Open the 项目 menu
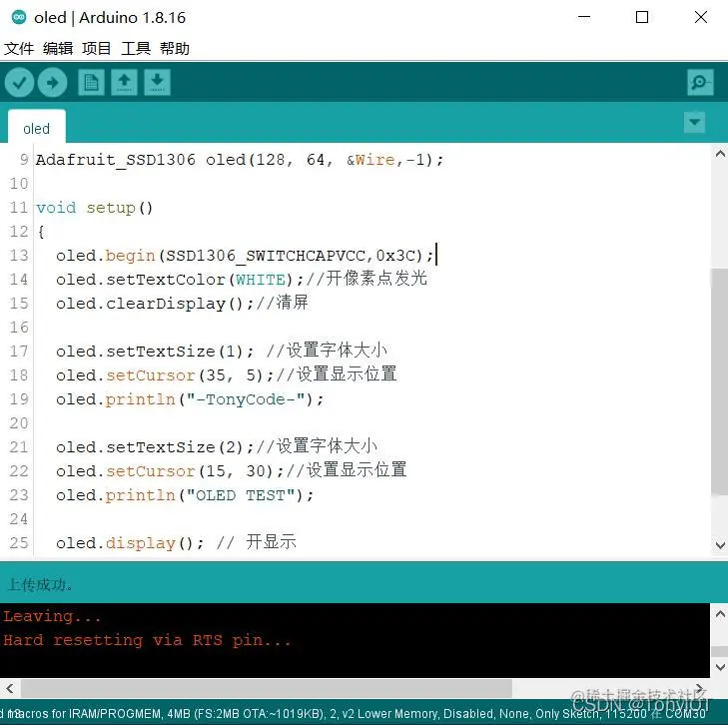 click(x=97, y=48)
